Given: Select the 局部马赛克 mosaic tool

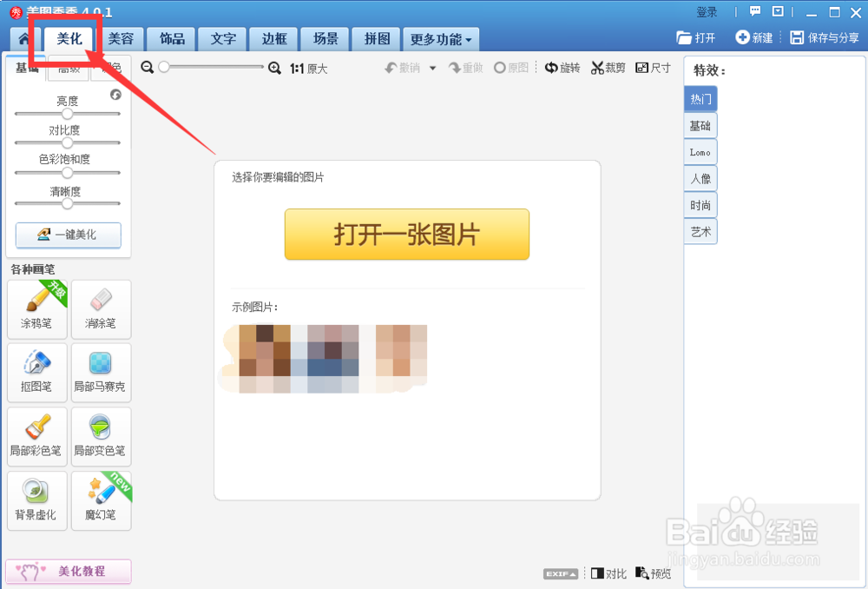Looking at the screenshot, I should pyautogui.click(x=101, y=373).
